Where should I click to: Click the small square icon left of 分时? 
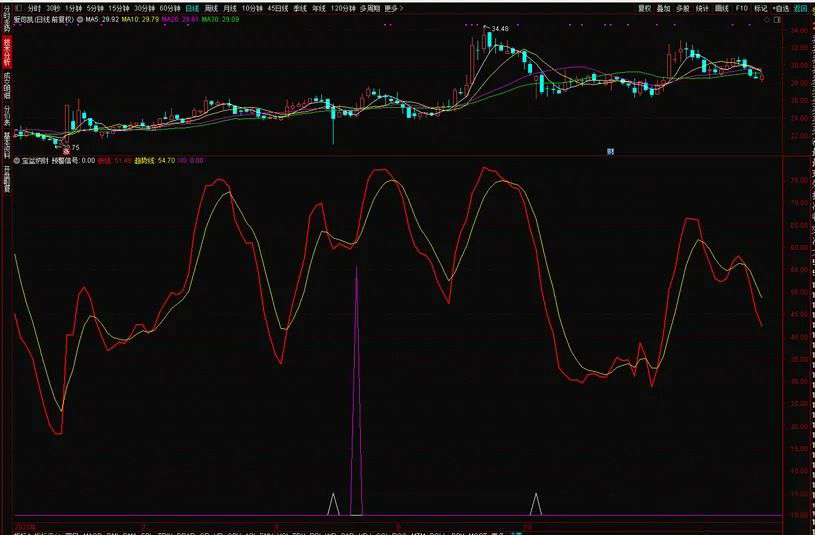(18, 7)
